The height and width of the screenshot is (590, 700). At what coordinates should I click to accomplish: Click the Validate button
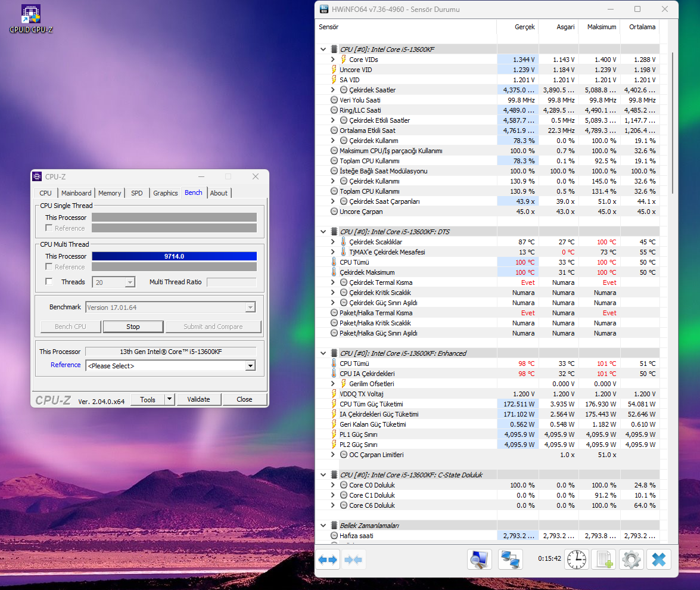pos(198,399)
